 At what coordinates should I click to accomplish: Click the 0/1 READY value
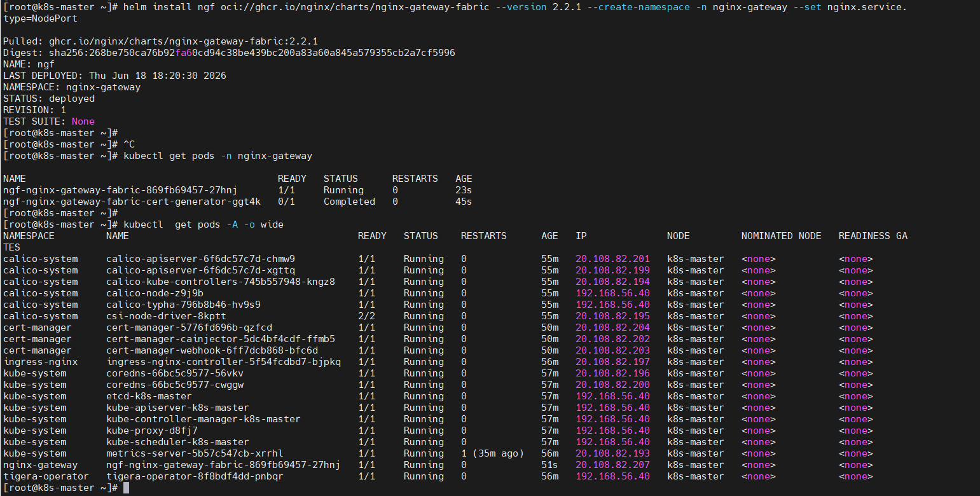[286, 202]
